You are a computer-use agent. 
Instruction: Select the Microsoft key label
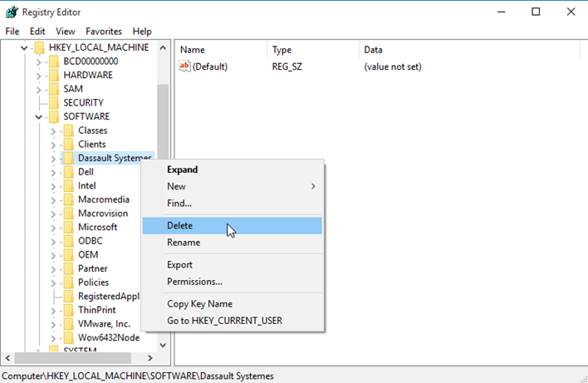(97, 228)
